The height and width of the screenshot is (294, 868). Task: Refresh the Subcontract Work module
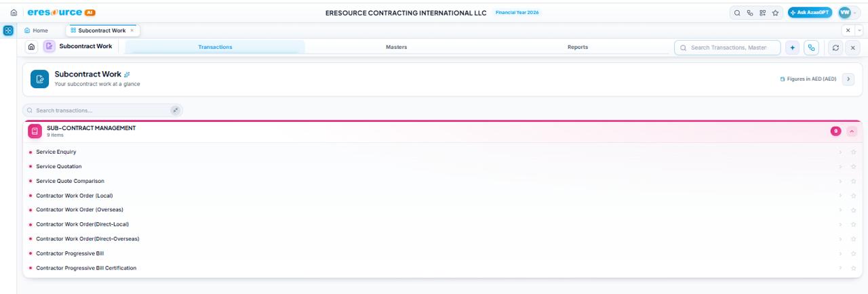(835, 47)
